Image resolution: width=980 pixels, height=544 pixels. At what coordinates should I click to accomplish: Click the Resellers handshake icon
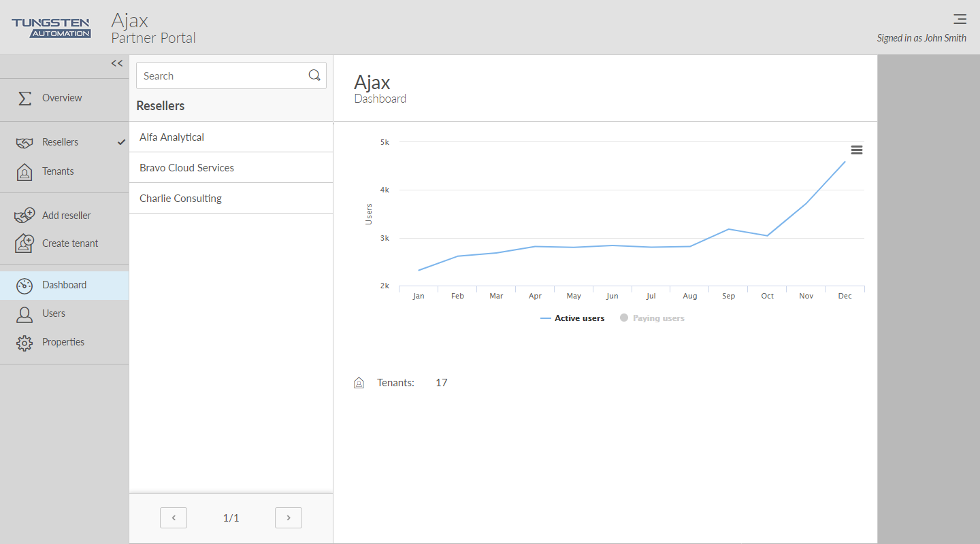pos(24,143)
